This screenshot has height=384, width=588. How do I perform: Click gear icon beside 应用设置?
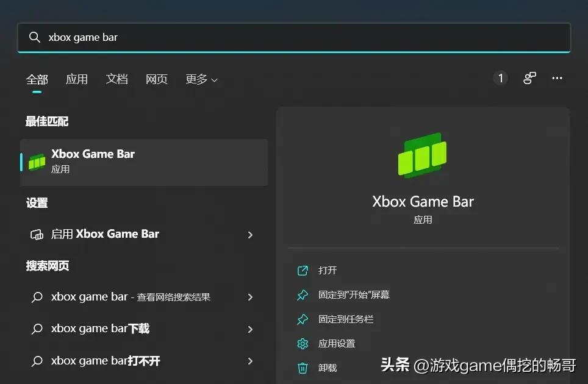coord(303,344)
